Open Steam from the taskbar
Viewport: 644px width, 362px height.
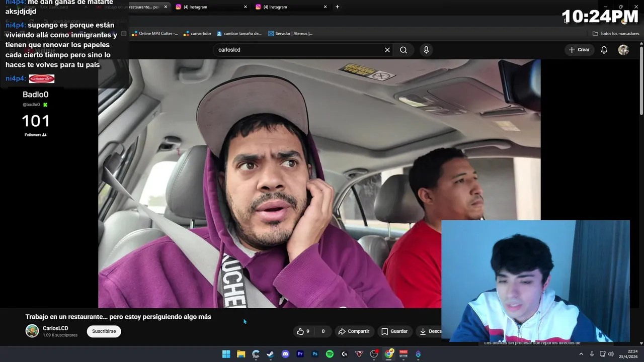coord(271,354)
